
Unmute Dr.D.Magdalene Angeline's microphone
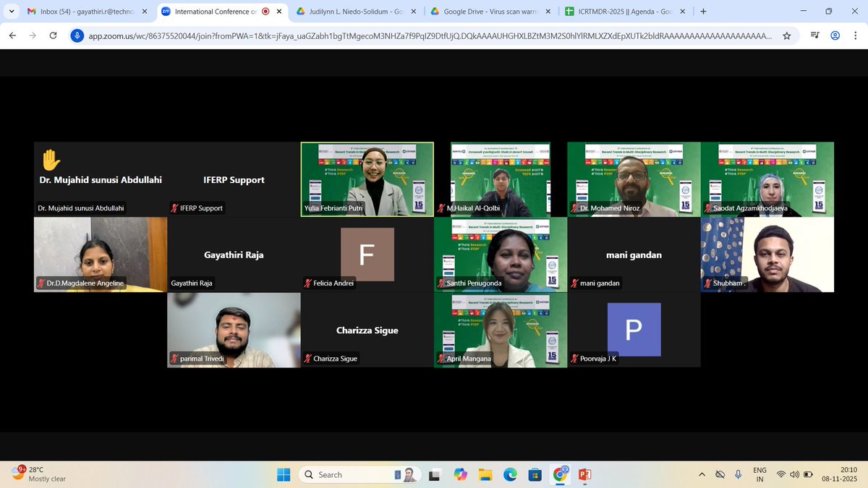coord(41,283)
